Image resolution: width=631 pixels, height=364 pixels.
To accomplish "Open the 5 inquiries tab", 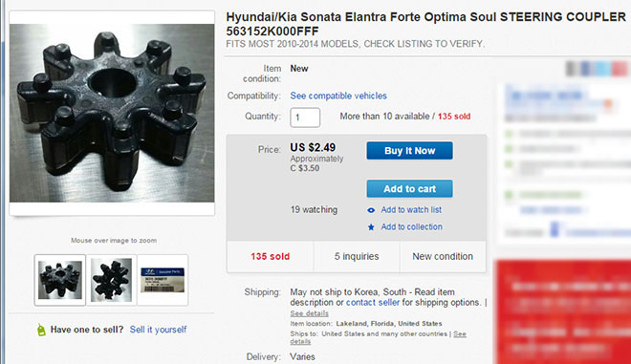I will pos(357,257).
